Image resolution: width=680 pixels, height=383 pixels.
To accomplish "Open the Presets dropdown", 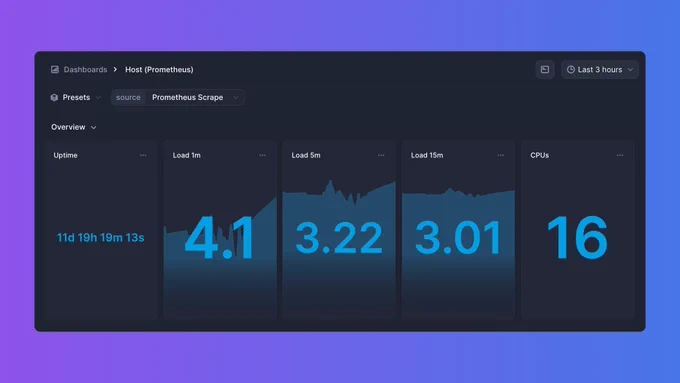I will coord(76,97).
